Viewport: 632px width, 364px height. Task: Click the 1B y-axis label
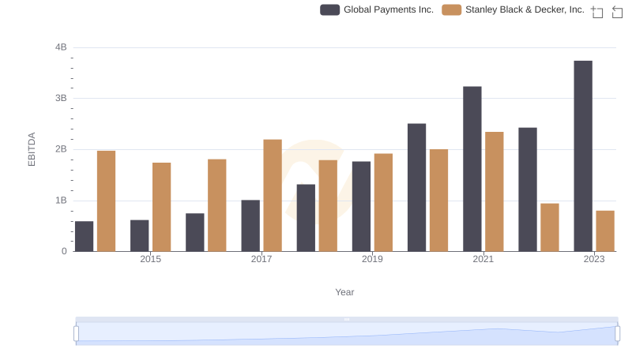tap(61, 201)
